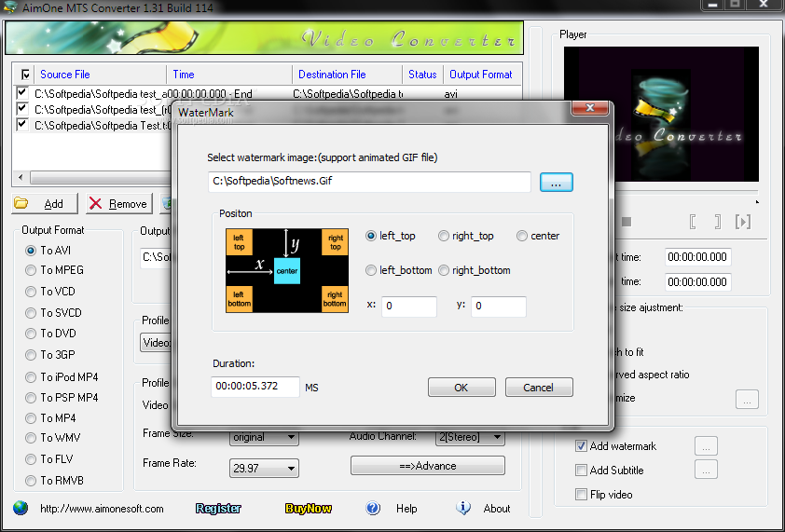Click the stop playback square
785x532 pixels.
pos(627,221)
